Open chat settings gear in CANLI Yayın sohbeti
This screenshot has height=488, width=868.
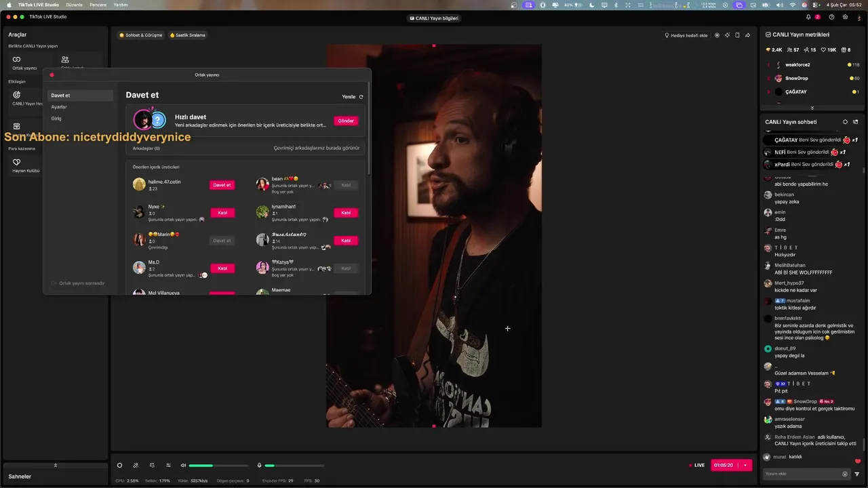coord(845,122)
